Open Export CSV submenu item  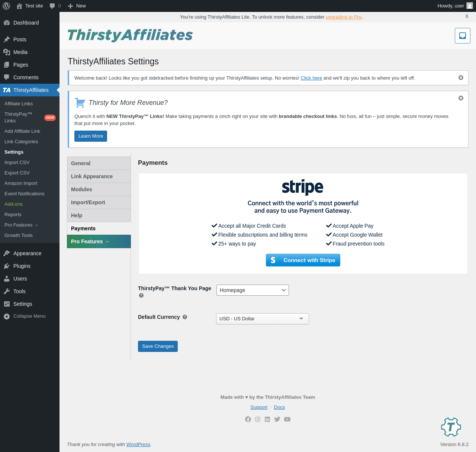pyautogui.click(x=30, y=173)
